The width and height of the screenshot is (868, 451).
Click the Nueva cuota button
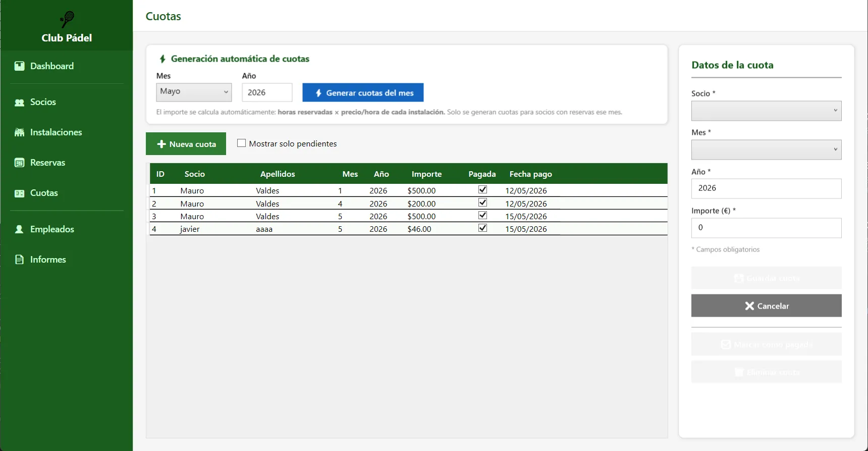(186, 144)
